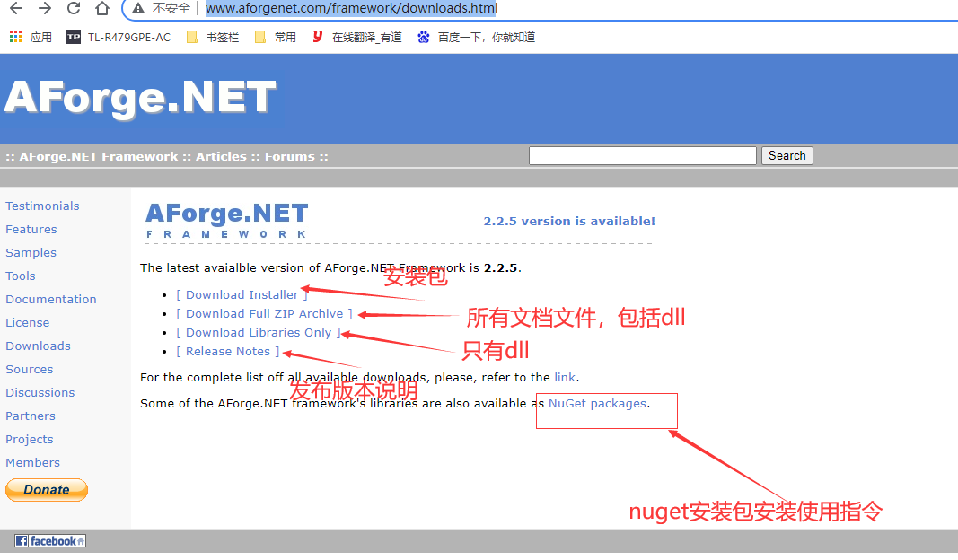Open Features in the sidebar

coord(31,229)
